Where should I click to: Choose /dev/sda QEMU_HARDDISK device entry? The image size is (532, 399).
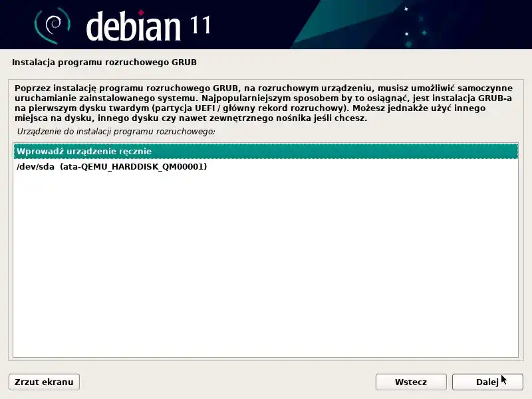[x=265, y=167]
